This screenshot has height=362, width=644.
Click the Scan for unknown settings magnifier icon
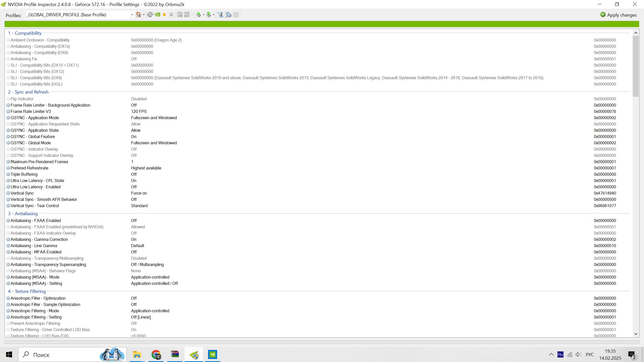click(228, 15)
